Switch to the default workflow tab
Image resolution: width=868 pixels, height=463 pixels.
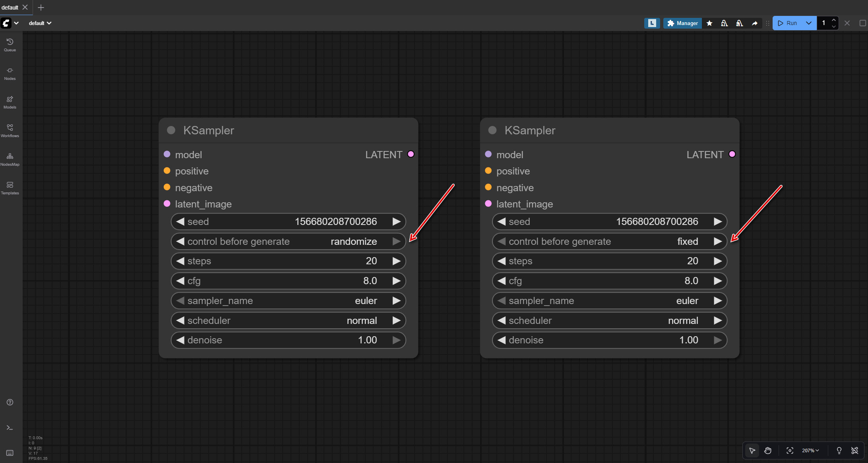point(10,7)
